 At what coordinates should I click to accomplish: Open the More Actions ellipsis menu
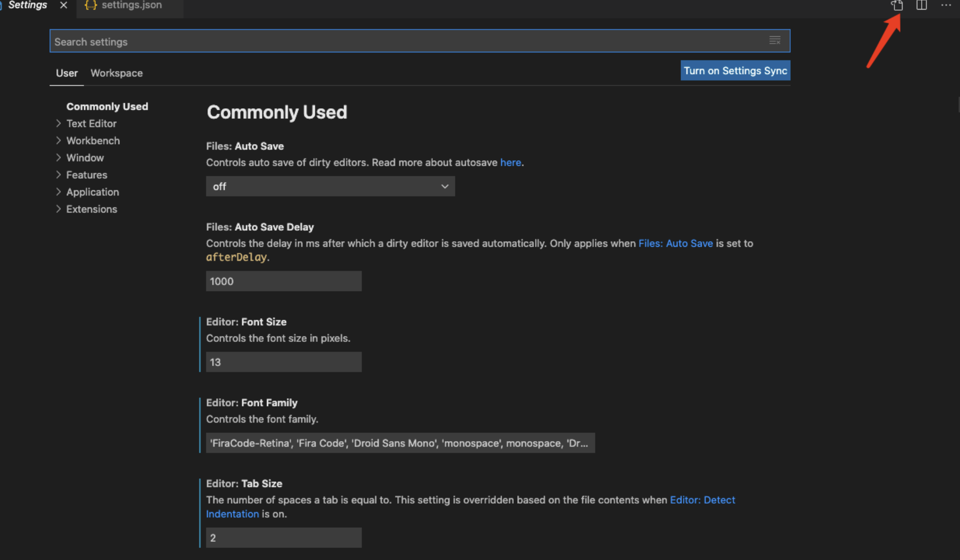[946, 5]
